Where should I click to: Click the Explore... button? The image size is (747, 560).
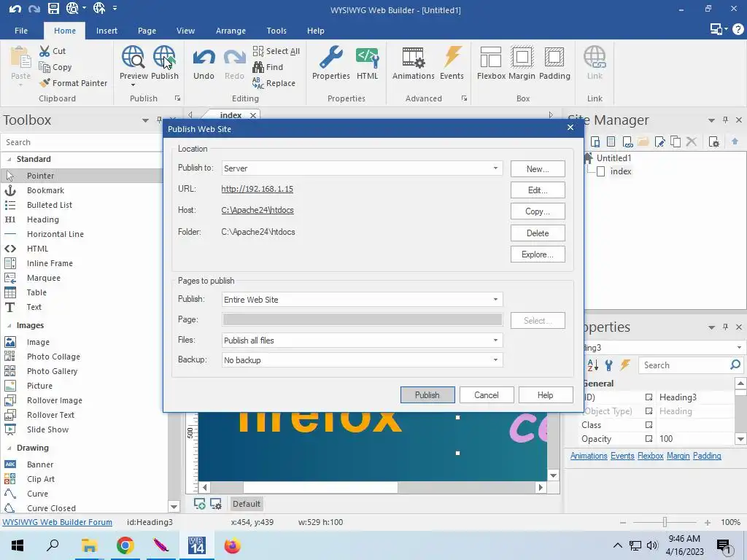538,254
